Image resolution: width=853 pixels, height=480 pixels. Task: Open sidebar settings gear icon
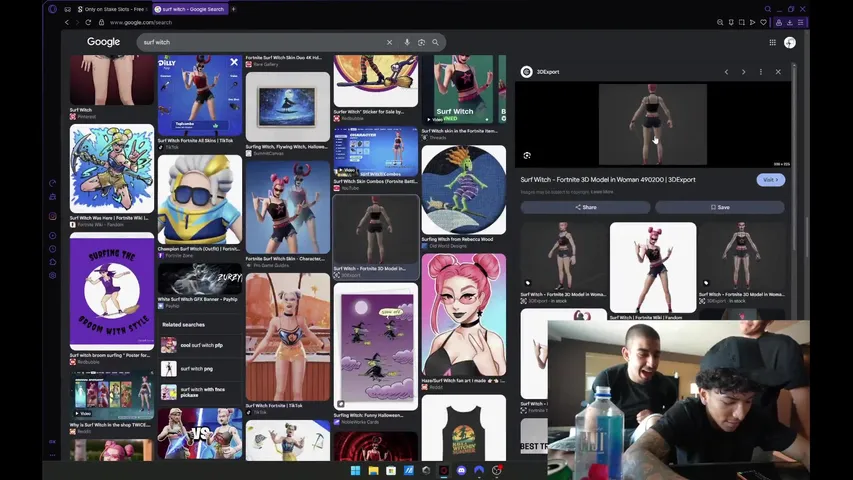click(x=53, y=275)
